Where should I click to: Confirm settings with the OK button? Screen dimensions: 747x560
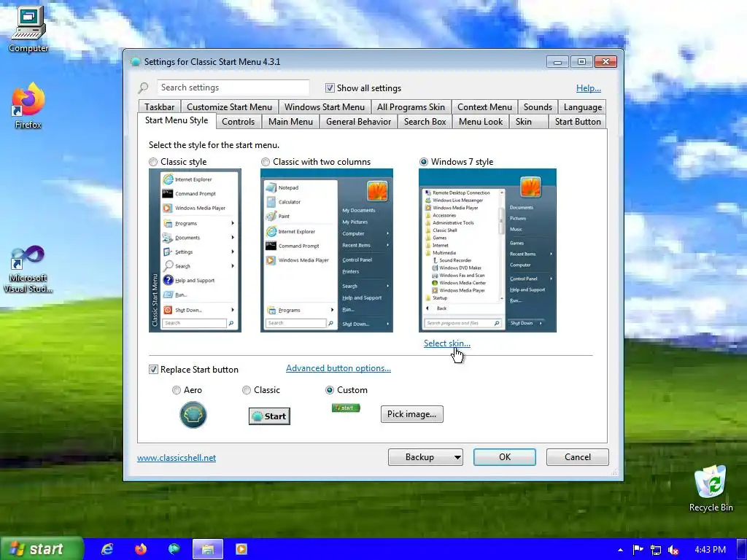click(x=505, y=457)
